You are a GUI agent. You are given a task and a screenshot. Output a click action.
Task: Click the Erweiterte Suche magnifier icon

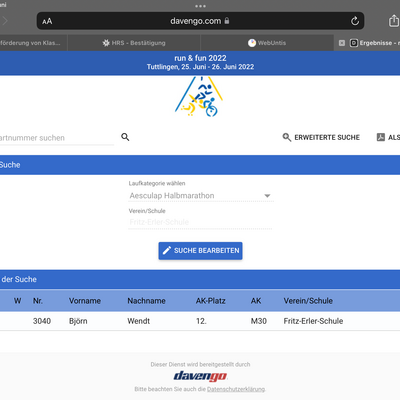[x=287, y=137]
